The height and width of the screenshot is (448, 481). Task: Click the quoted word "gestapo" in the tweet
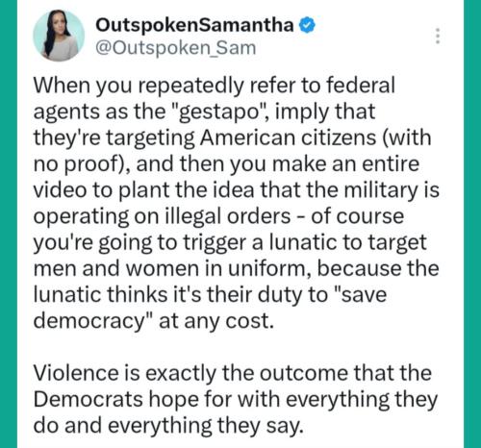pyautogui.click(x=218, y=112)
